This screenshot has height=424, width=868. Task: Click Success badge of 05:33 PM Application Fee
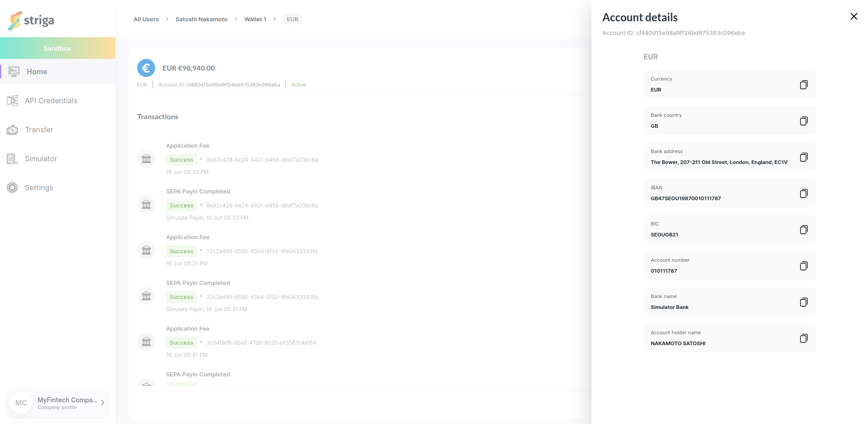[x=181, y=159]
